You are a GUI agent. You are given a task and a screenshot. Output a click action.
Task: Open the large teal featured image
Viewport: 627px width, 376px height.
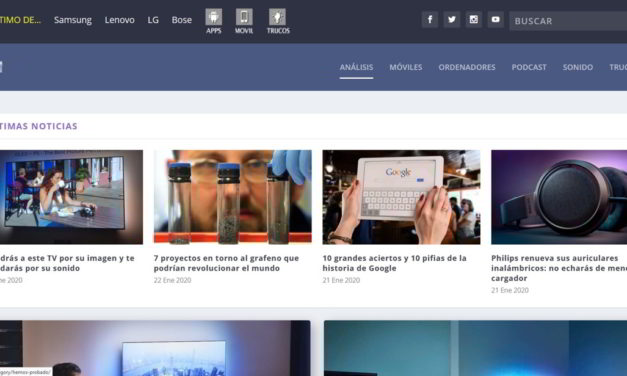pyautogui.click(x=475, y=348)
